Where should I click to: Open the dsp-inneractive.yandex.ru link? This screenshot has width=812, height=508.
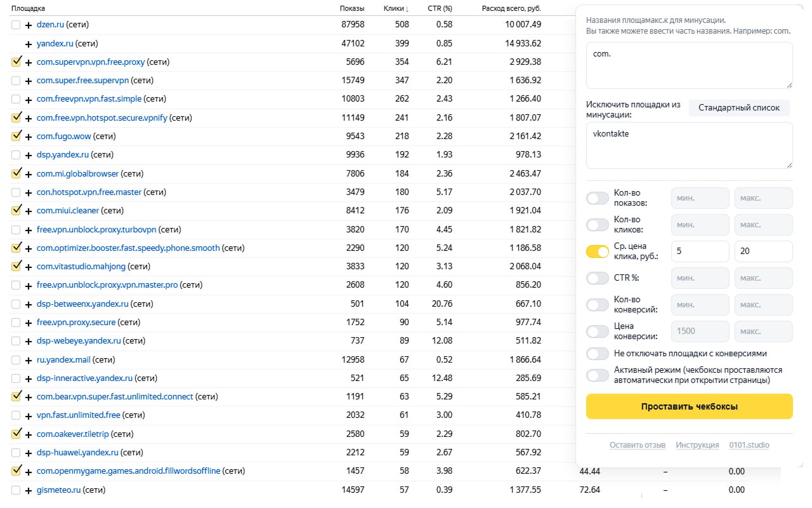pyautogui.click(x=84, y=378)
